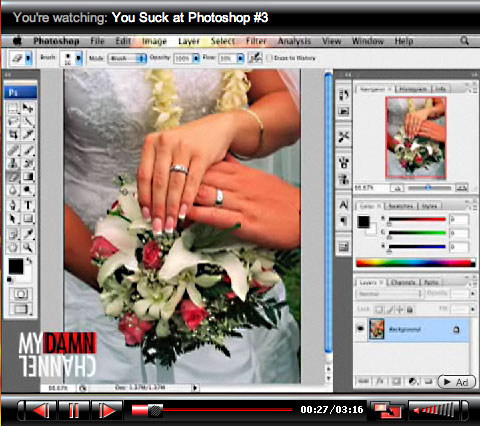Open the Opacity slider dropdown arrow
The image size is (480, 426).
(x=196, y=58)
